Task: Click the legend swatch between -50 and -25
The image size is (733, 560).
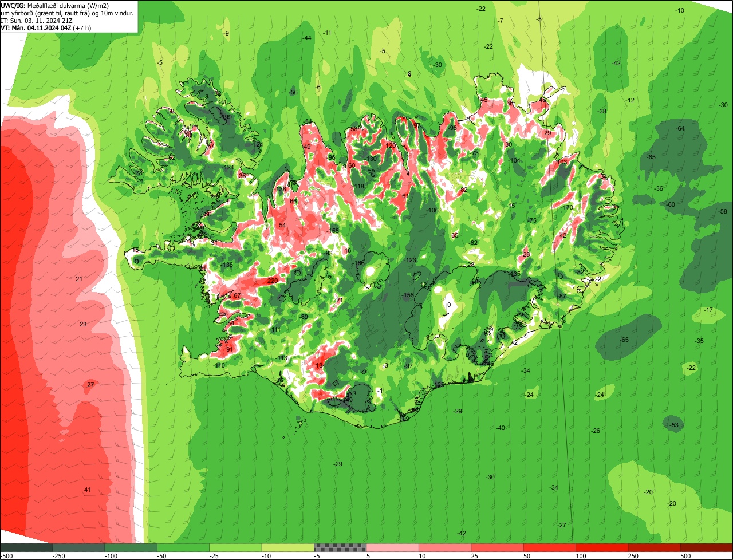Action: 183,547
